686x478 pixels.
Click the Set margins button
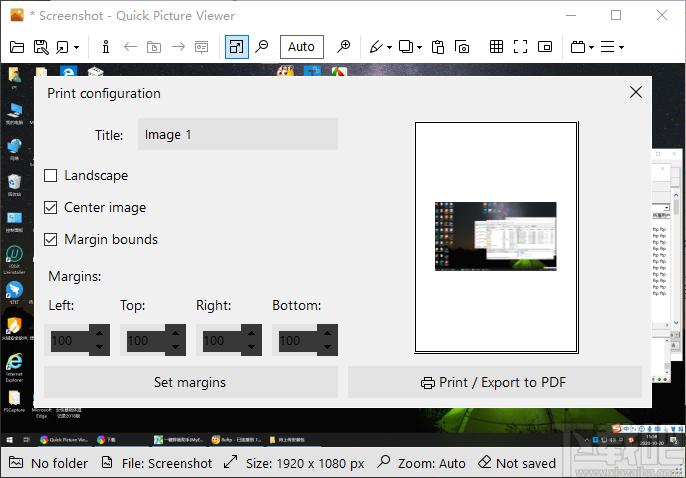coord(191,382)
